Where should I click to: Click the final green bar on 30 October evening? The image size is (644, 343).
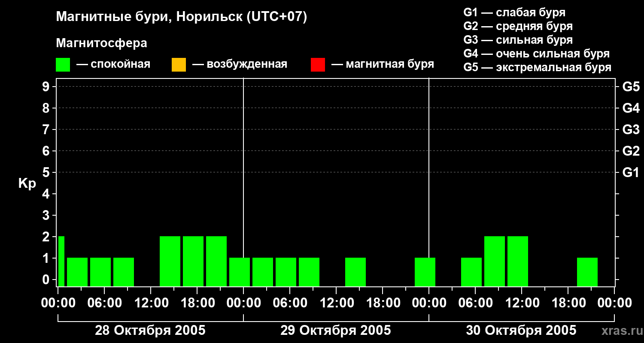point(587,272)
